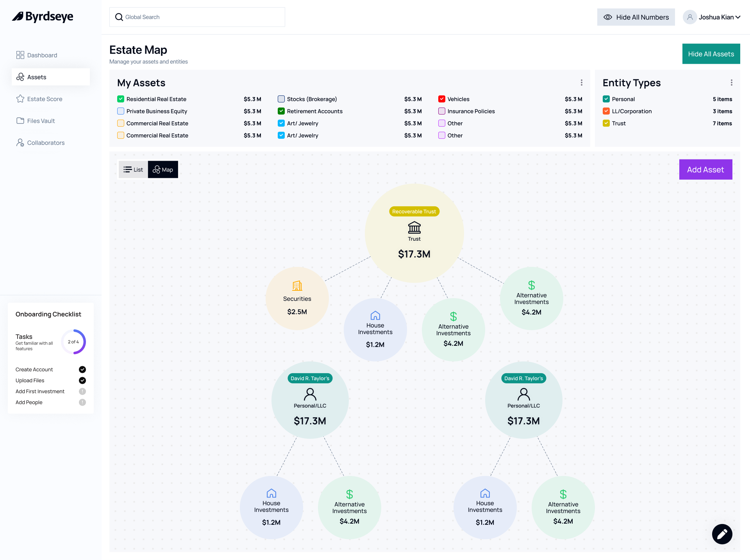Switch to List view tab
The image size is (750, 560).
133,170
